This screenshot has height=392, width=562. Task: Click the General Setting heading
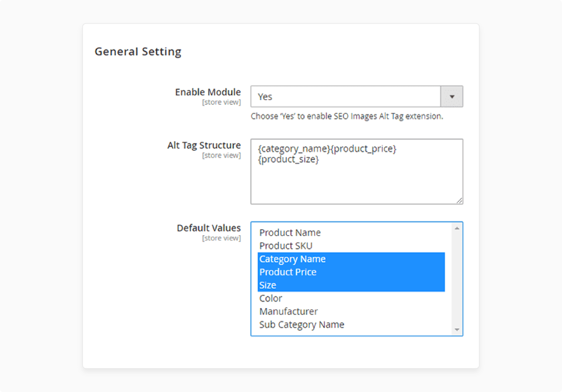(138, 52)
